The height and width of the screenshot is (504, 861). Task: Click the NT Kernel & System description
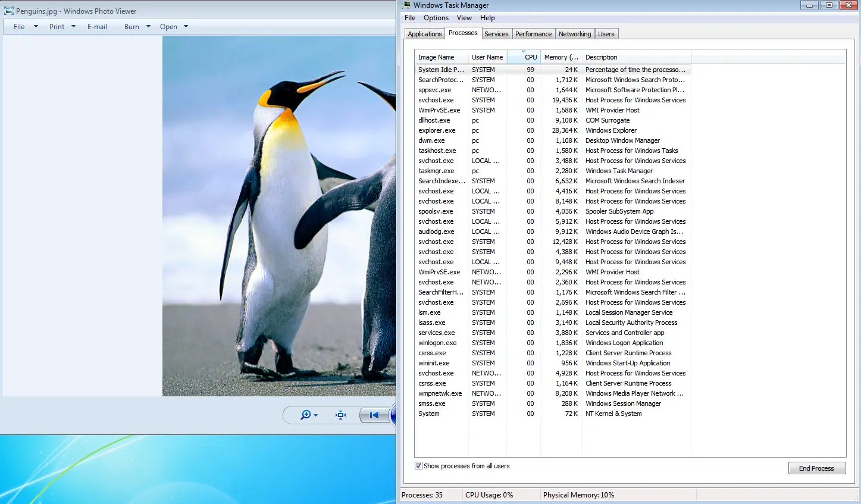(613, 414)
